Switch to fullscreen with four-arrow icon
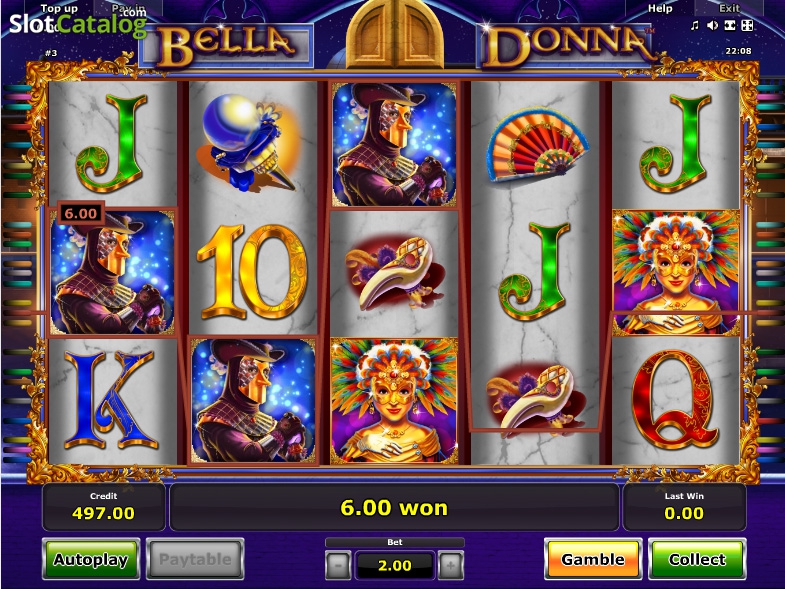The image size is (785, 589). (747, 26)
